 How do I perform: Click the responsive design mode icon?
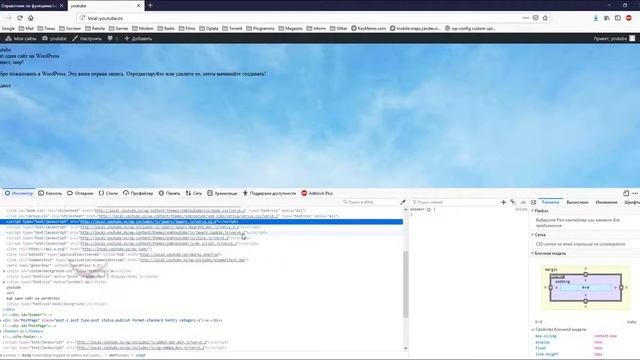click(626, 193)
